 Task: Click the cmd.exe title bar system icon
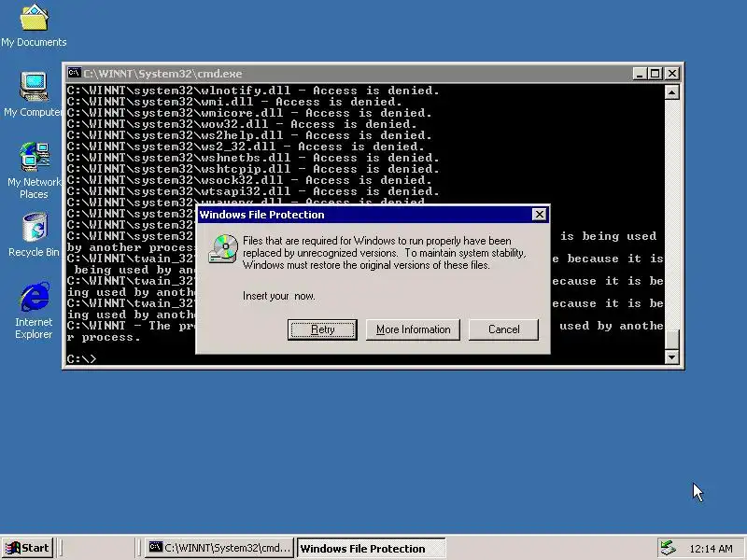[74, 73]
